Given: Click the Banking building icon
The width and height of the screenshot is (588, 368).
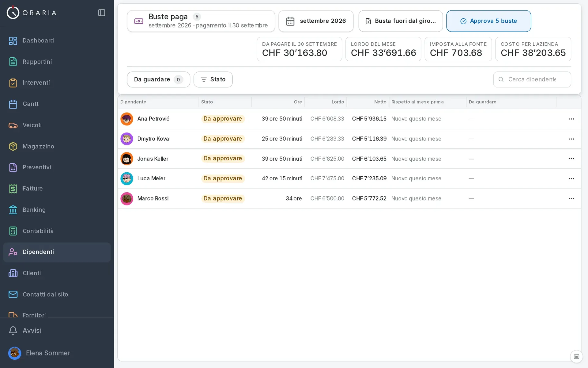Looking at the screenshot, I should coord(13,210).
